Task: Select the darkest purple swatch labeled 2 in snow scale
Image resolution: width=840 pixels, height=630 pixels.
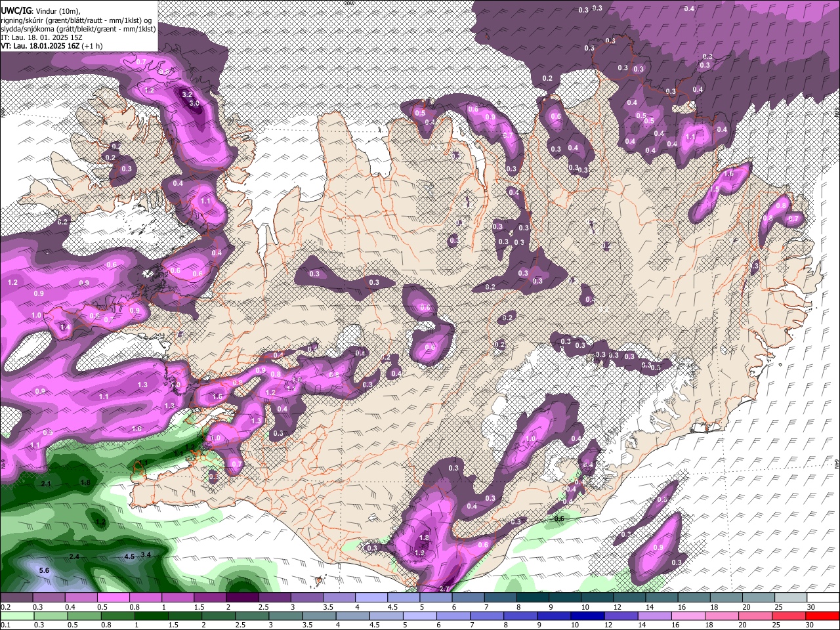Action: click(x=242, y=597)
